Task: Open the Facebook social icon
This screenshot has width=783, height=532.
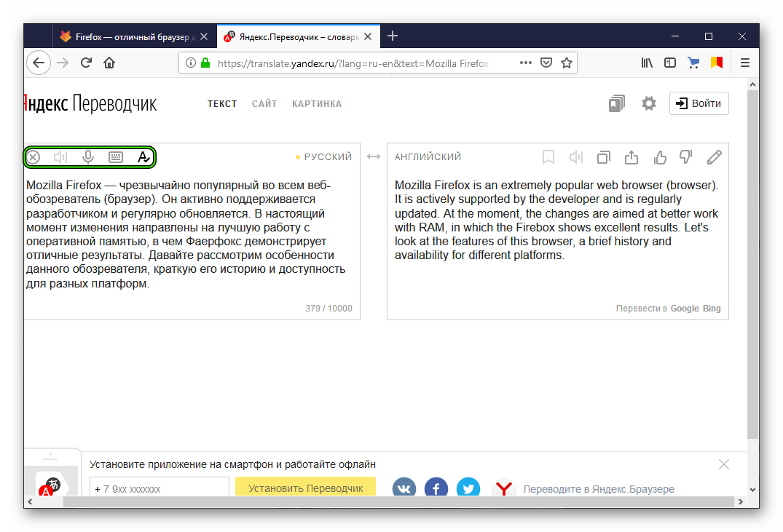Action: [436, 487]
